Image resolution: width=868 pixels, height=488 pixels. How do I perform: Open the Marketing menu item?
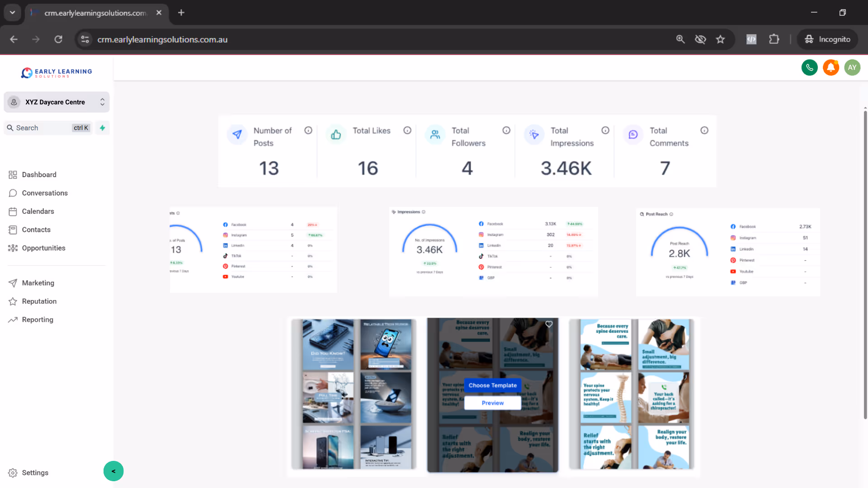coord(38,283)
